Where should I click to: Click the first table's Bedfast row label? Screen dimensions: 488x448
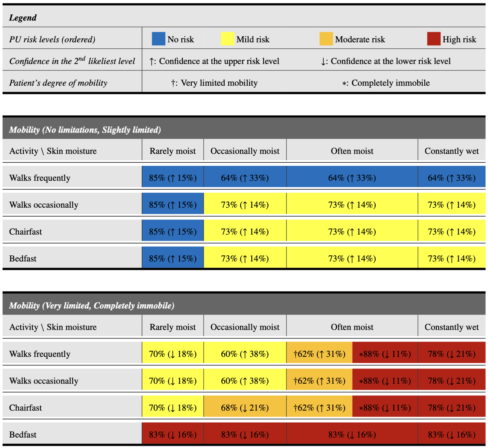tap(23, 258)
